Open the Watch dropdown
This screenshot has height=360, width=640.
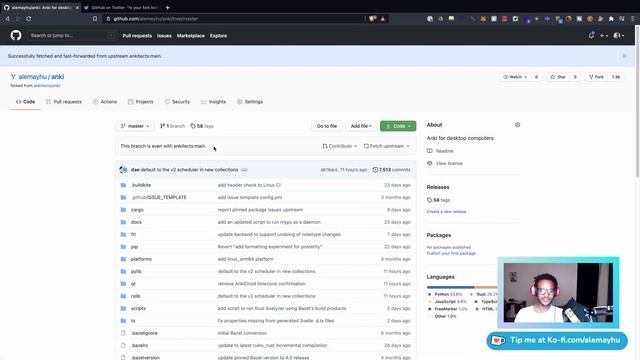[x=515, y=77]
